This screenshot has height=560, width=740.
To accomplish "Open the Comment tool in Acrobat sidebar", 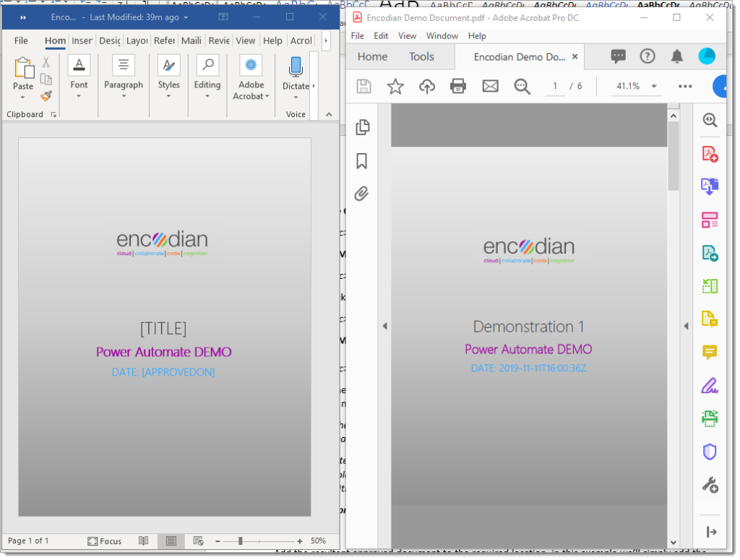I will pyautogui.click(x=710, y=352).
